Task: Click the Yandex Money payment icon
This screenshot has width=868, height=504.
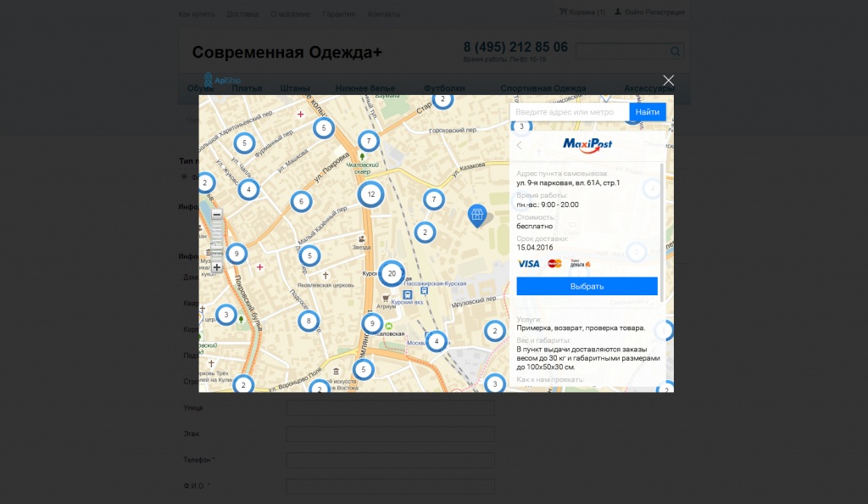Action: point(581,264)
